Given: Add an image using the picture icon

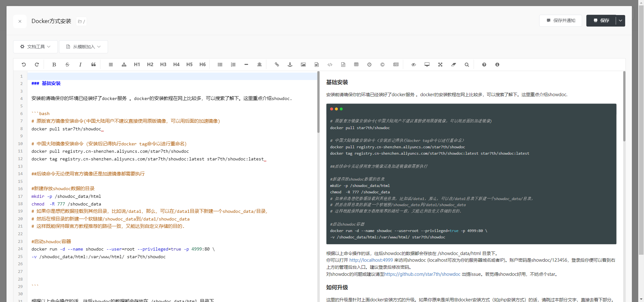Looking at the screenshot, I should (x=303, y=65).
